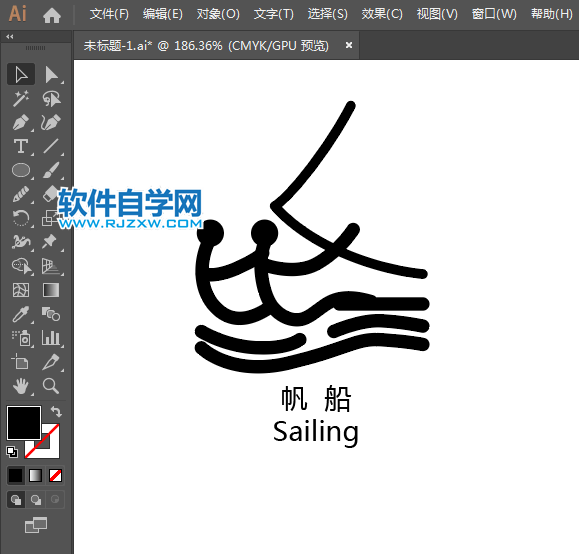Swap fill and stroke colors

56,411
